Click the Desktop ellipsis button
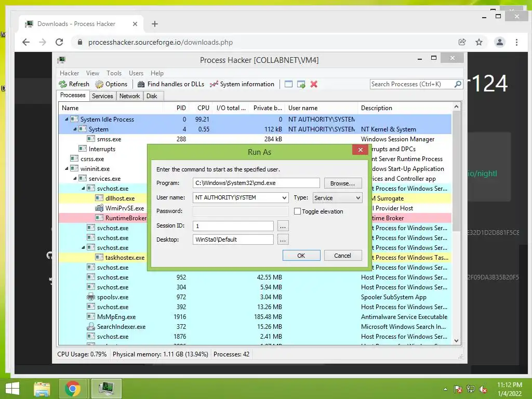 click(x=283, y=240)
